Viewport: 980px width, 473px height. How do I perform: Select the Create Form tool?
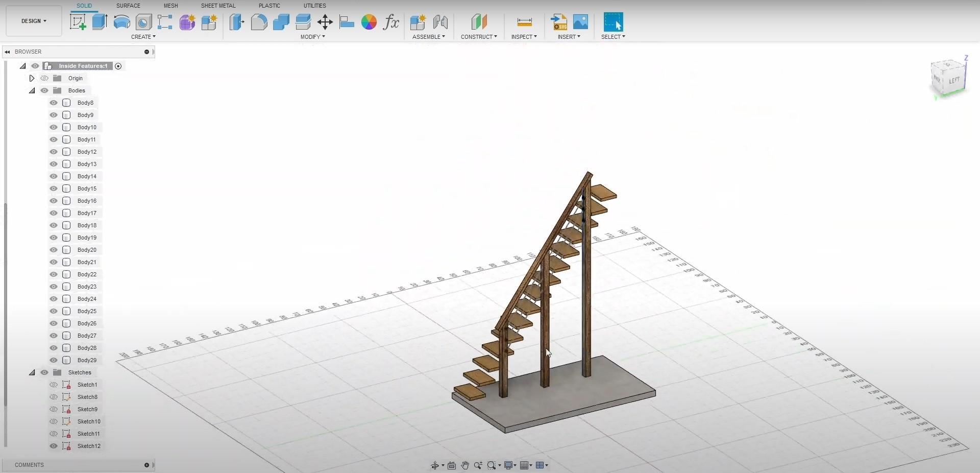187,22
